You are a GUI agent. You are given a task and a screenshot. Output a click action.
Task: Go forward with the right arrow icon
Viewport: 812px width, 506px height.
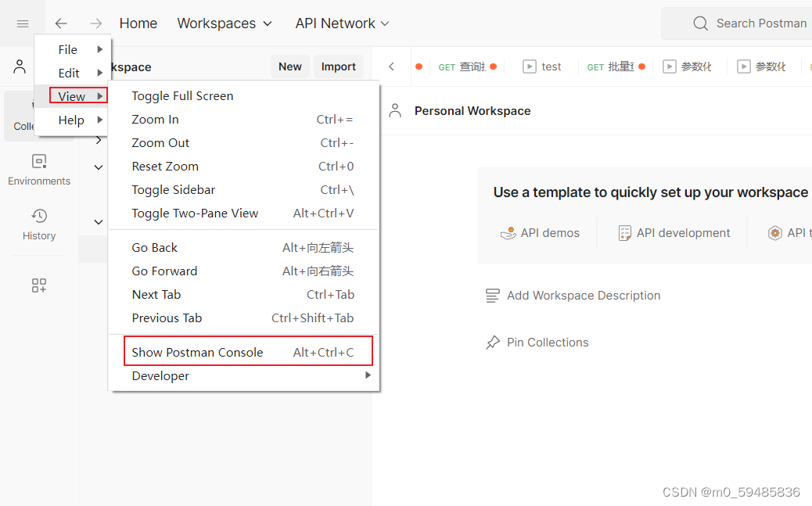click(95, 23)
